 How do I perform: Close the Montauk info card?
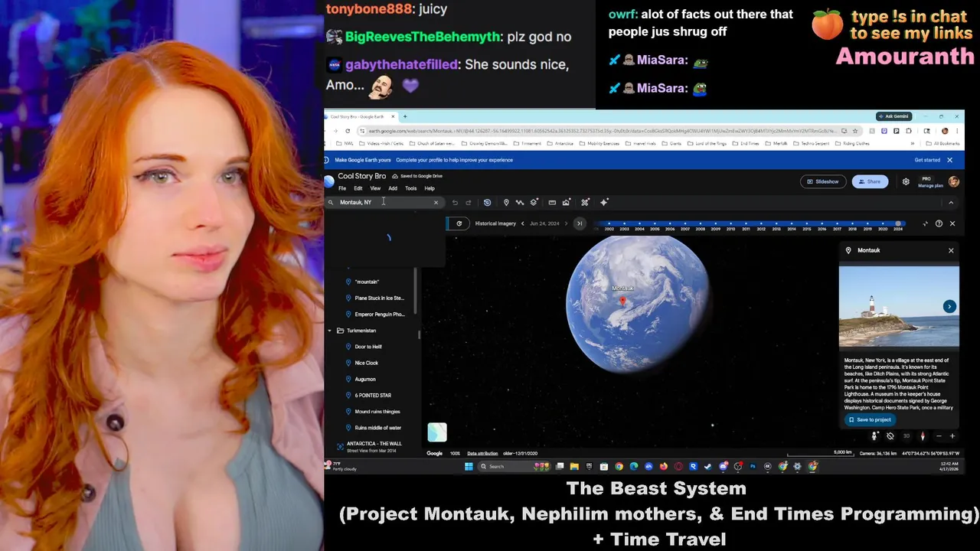(x=951, y=250)
